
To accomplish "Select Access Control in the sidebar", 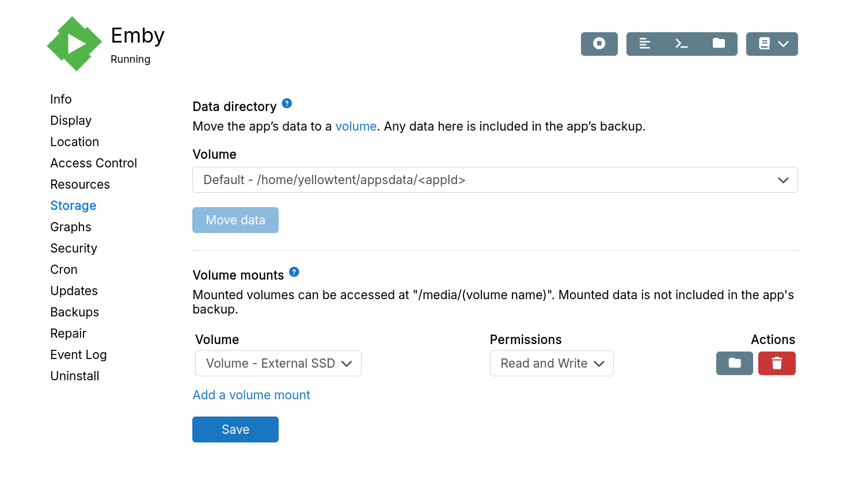I will pyautogui.click(x=93, y=163).
